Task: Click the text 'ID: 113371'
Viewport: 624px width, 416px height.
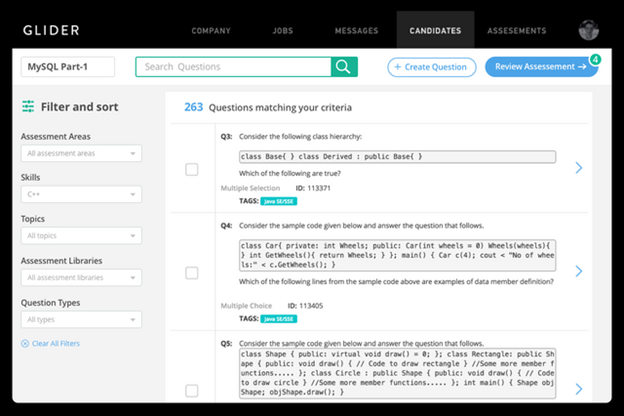Action: point(313,188)
